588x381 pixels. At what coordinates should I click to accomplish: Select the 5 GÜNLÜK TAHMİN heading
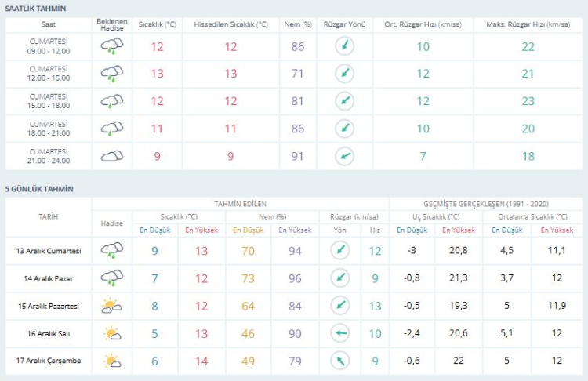click(39, 189)
